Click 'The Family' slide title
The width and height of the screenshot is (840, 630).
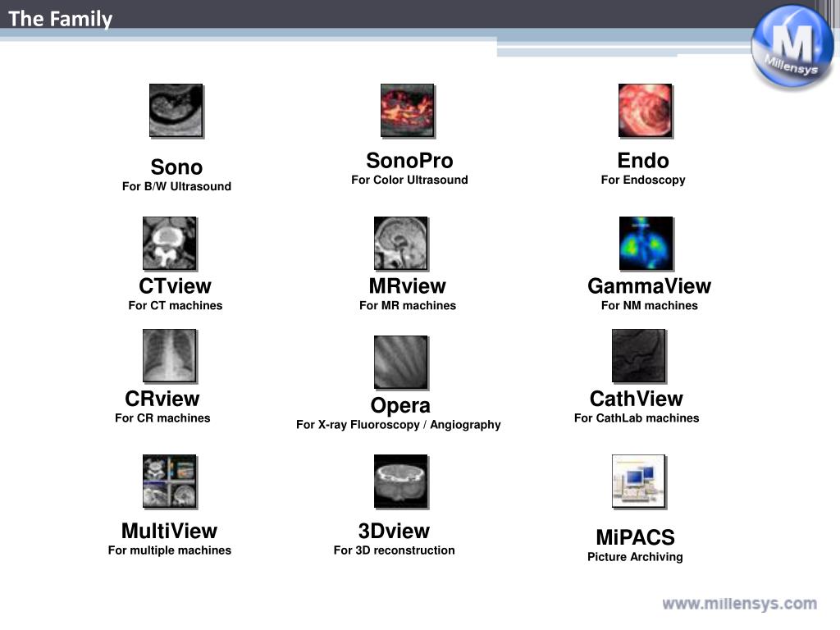[61, 19]
